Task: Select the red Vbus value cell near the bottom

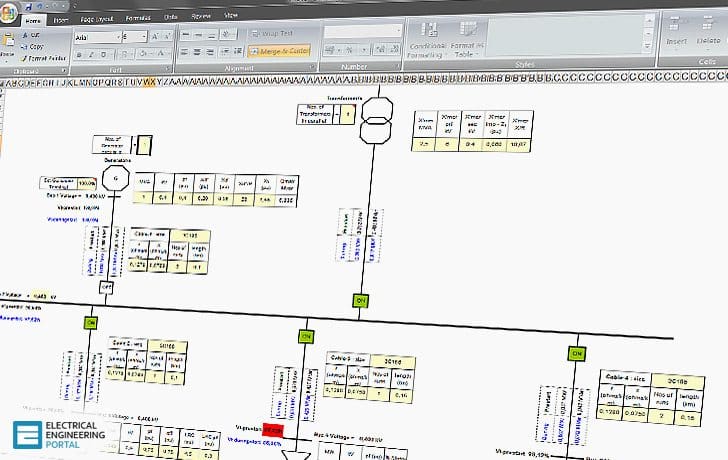Action: [x=273, y=430]
